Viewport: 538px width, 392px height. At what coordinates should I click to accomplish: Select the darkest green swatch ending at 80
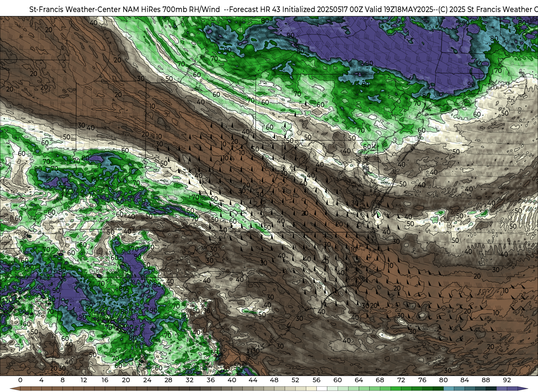pyautogui.click(x=438, y=389)
